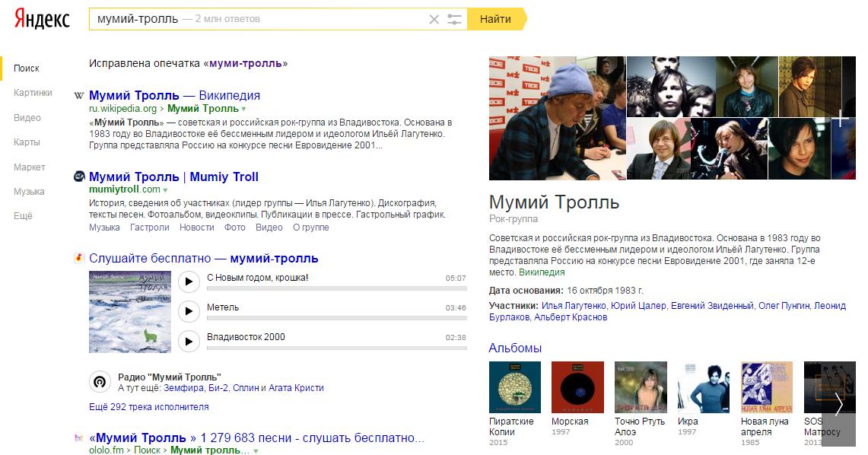Screen dimensions: 868x455
Task: Expand Ещё in the sidebar
Action: pos(23,216)
